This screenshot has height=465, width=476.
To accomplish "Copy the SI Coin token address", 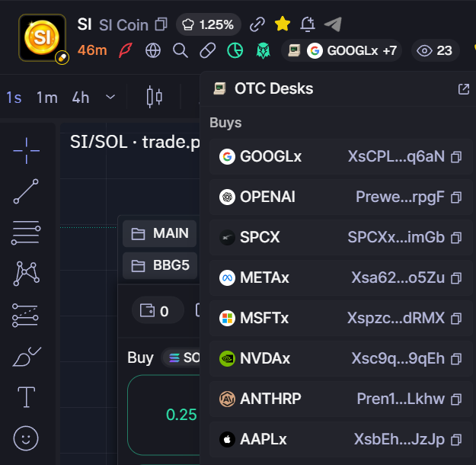I will click(161, 24).
